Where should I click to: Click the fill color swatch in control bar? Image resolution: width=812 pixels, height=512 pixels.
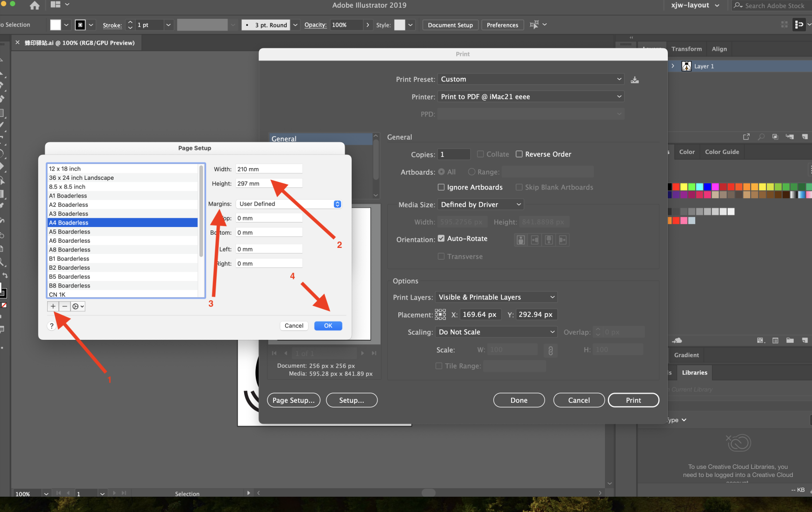click(55, 24)
